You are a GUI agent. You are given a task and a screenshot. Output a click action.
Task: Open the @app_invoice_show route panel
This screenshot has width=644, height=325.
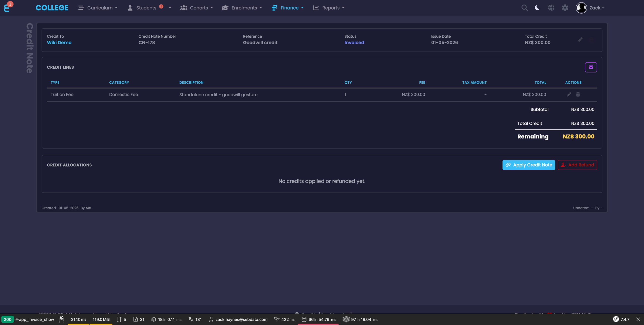(x=34, y=319)
